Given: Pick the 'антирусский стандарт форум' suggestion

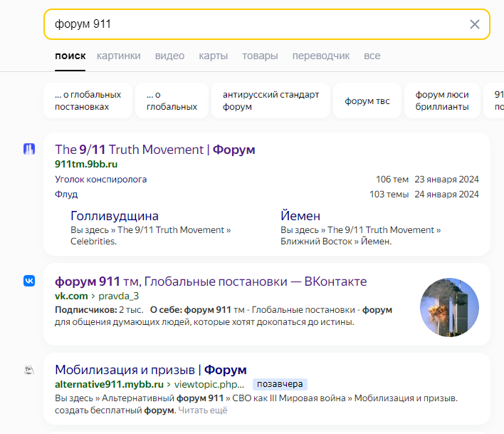Looking at the screenshot, I should coord(271,100).
